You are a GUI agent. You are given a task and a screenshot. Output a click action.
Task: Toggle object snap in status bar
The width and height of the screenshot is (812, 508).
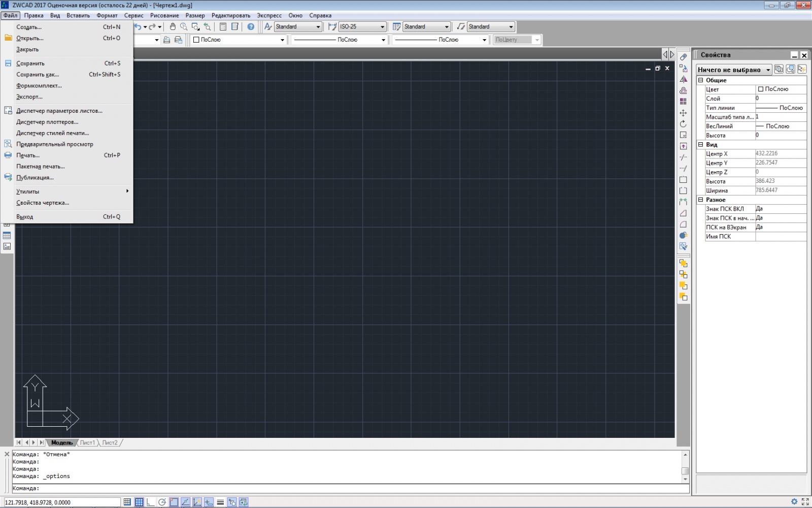174,502
